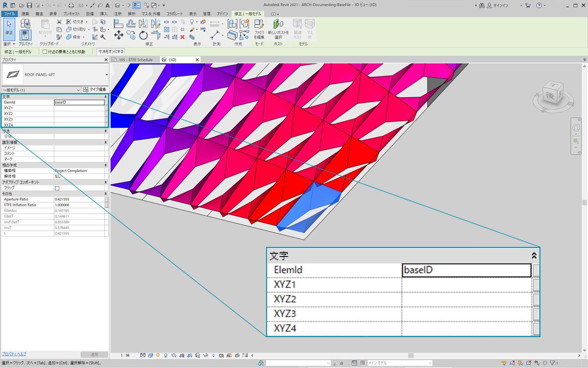Click the 寸法をオンにする button
Image resolution: width=588 pixels, height=368 pixels.
pos(110,51)
